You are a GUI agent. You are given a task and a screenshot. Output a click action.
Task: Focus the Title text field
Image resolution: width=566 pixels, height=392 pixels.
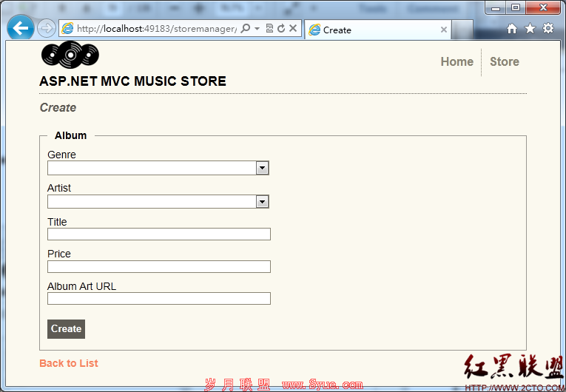[159, 234]
